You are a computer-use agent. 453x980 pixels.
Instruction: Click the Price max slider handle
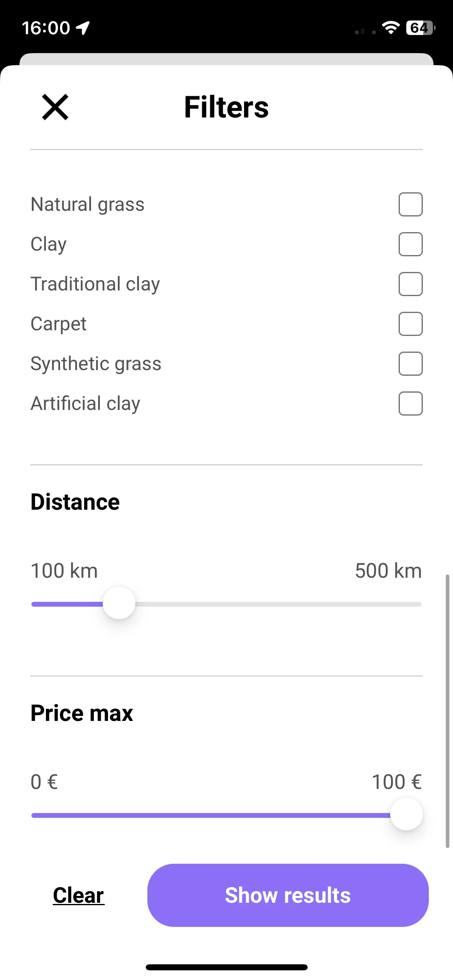406,814
